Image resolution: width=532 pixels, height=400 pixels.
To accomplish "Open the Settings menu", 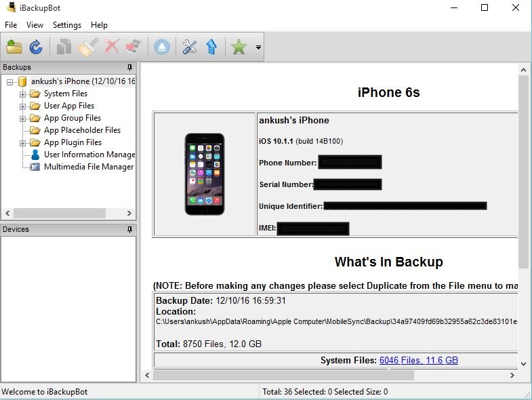I will [x=67, y=25].
